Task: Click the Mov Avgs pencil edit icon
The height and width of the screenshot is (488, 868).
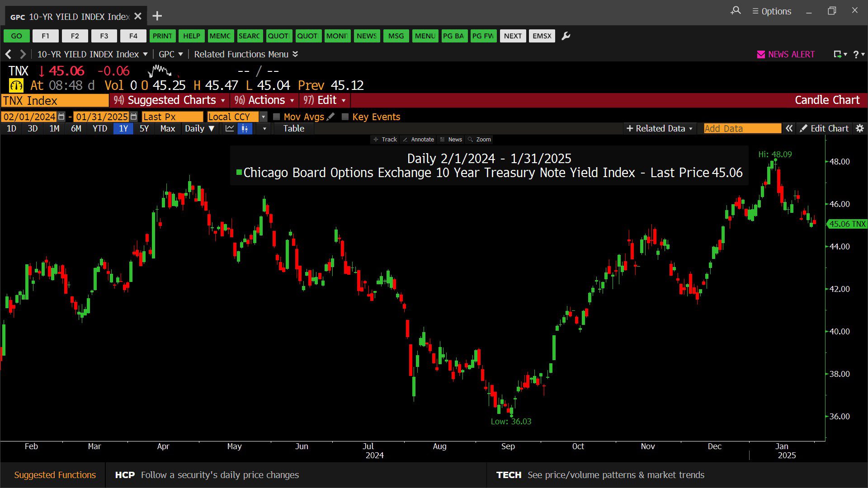Action: [331, 117]
